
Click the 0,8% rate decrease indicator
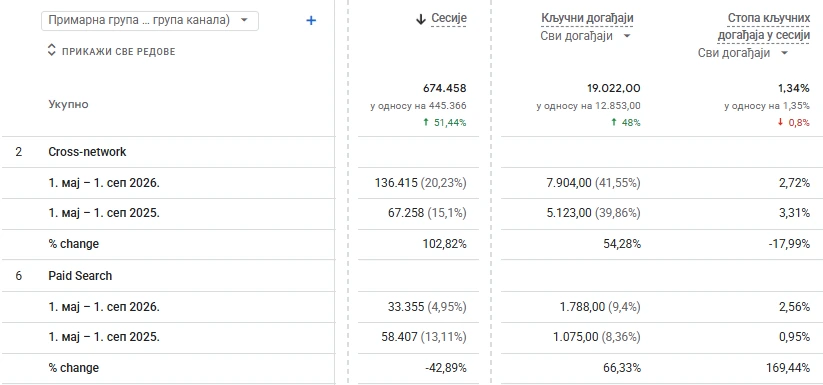coord(794,123)
